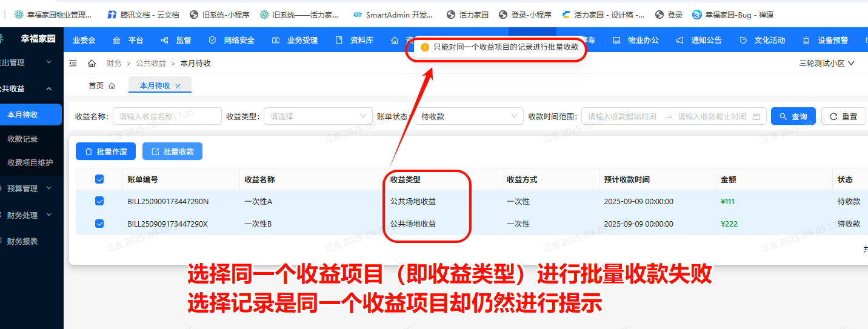
Task: Open the 三轮测试小区 community selector
Action: point(826,63)
